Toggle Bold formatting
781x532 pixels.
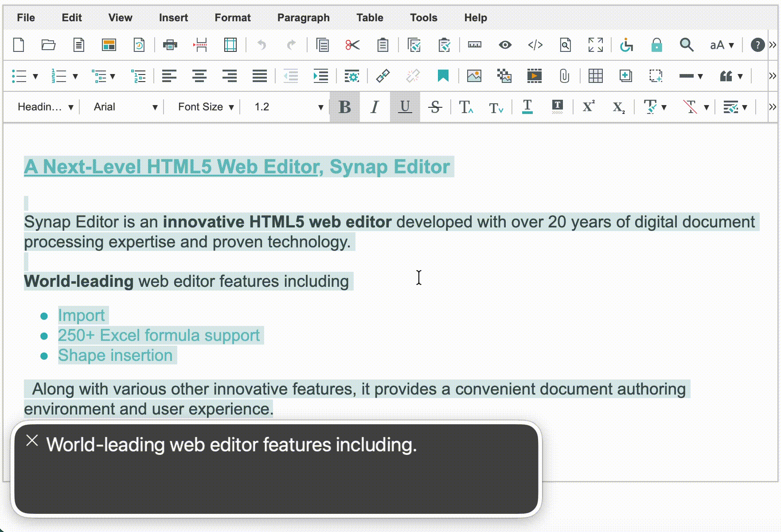click(x=344, y=107)
